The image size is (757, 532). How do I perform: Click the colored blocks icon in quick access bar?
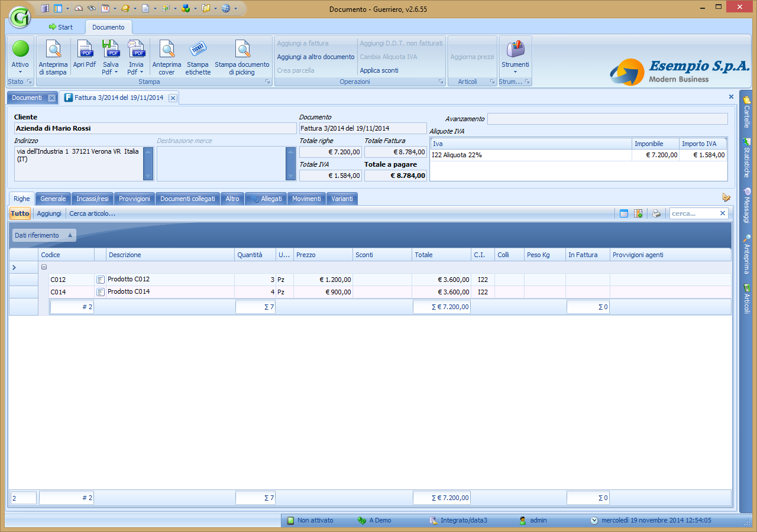click(186, 8)
